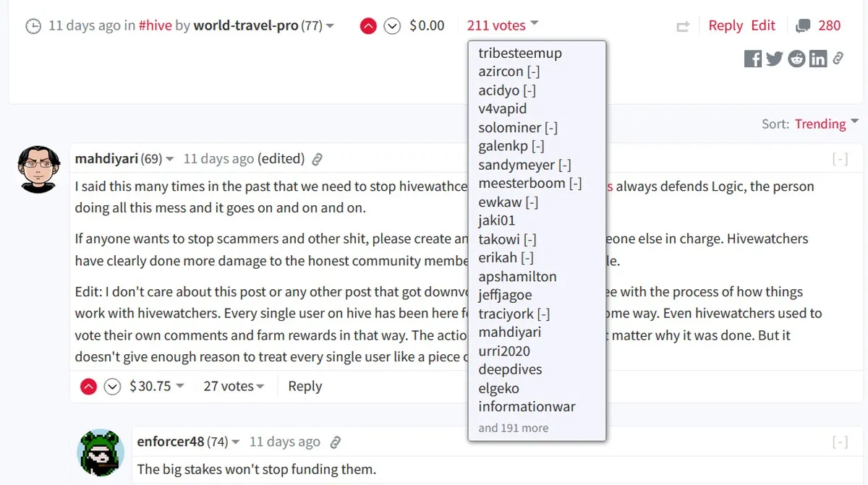The height and width of the screenshot is (485, 868).
Task: Select apshamilton in voters list
Action: [x=517, y=276]
